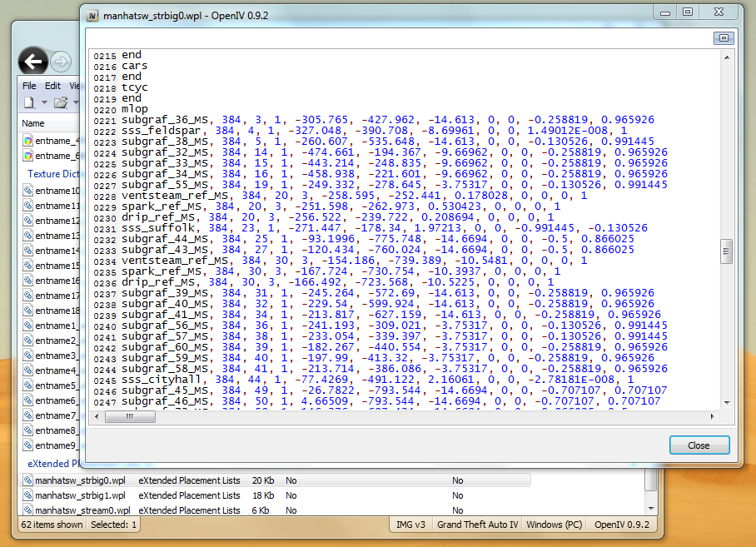Select the manhatsw_strbig1.wpl file
Image resolution: width=756 pixels, height=547 pixels.
[x=79, y=495]
